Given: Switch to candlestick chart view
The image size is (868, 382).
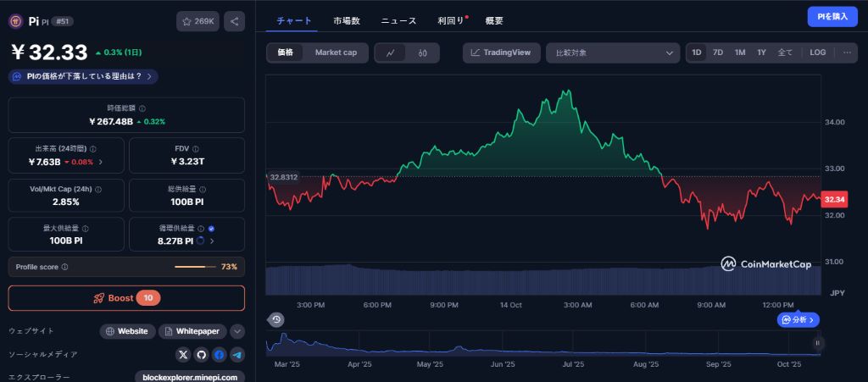Looking at the screenshot, I should [422, 53].
